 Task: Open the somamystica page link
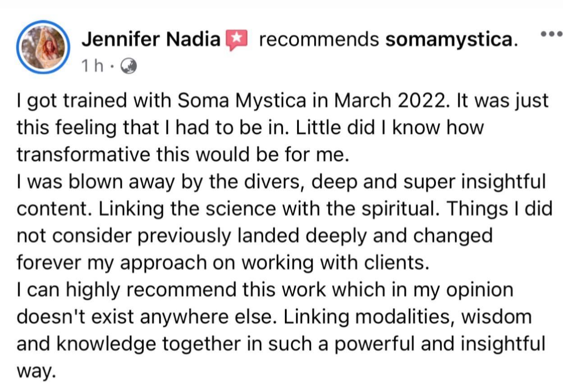tap(451, 41)
